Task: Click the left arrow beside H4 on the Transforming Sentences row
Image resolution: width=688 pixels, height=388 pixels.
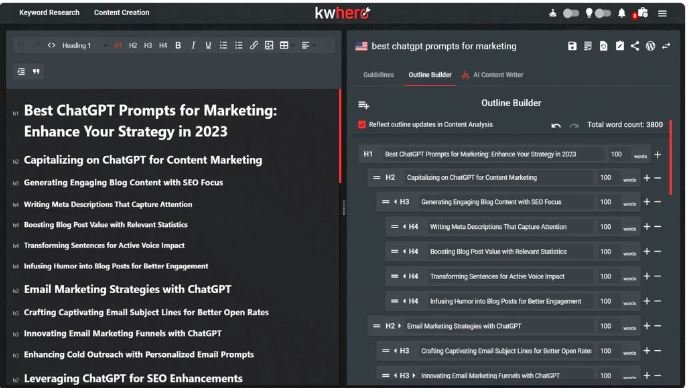Action: (404, 277)
